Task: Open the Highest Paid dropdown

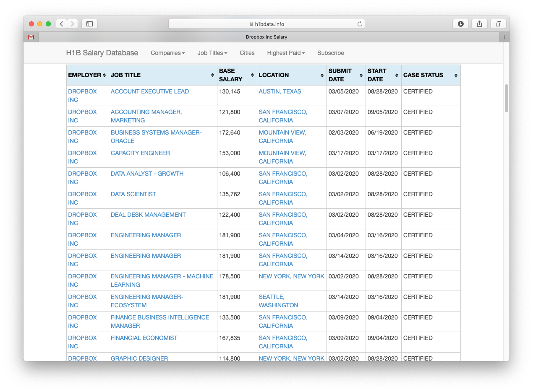Action: [286, 53]
